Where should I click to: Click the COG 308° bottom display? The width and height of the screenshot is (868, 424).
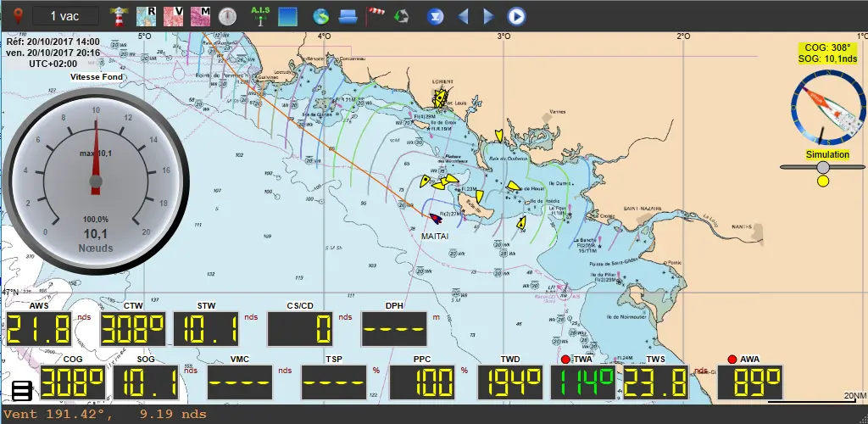pos(73,382)
